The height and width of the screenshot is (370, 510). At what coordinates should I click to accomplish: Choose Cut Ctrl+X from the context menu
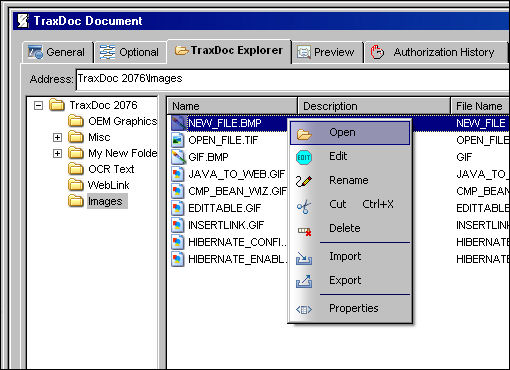(x=350, y=205)
